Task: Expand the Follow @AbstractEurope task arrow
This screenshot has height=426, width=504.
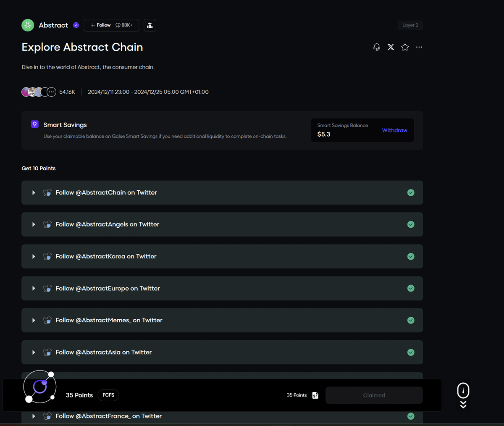Action: 34,288
